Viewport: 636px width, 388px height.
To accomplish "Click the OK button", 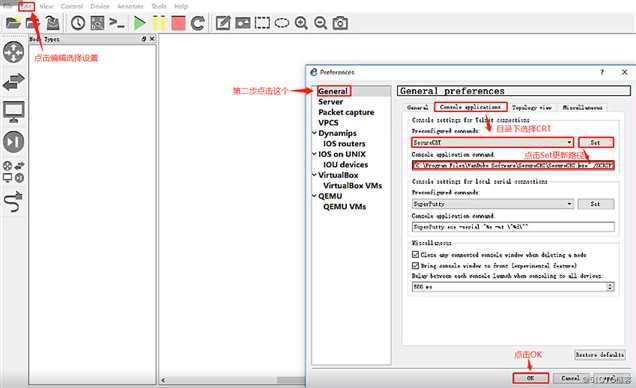I will pos(531,378).
